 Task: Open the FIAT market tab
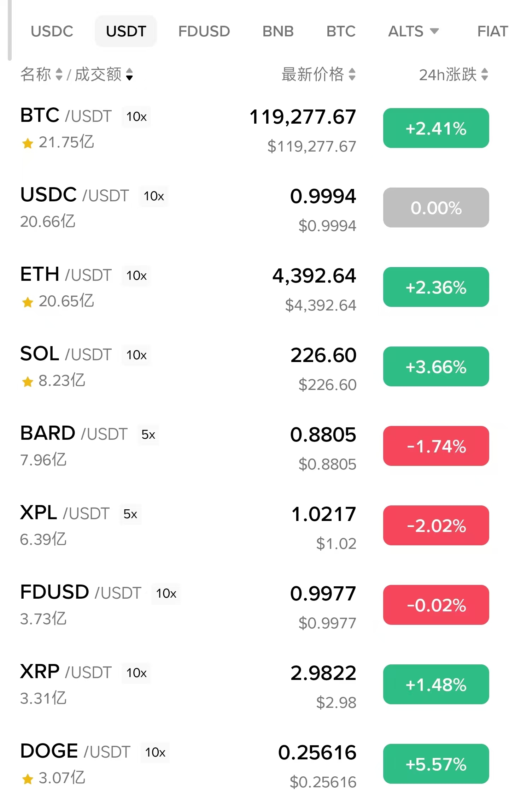pyautogui.click(x=492, y=31)
